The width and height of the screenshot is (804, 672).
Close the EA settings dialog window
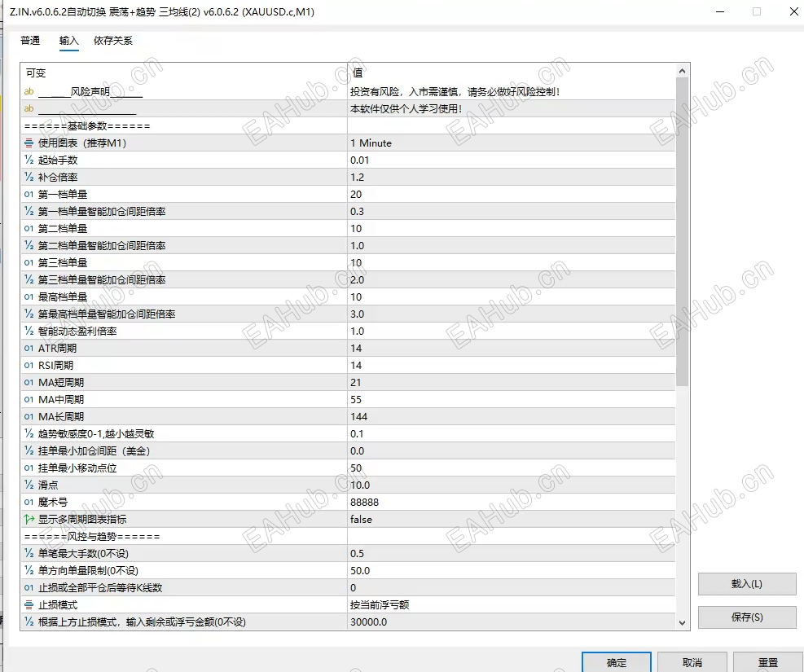pos(793,11)
